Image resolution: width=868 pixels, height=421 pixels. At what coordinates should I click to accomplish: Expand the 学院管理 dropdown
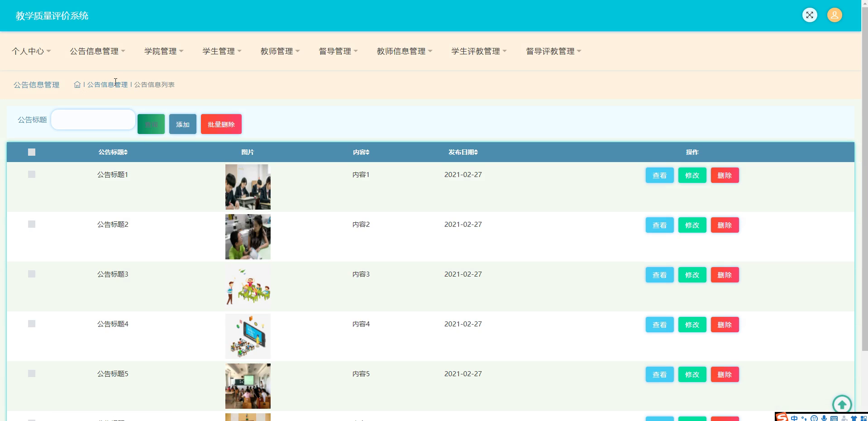(x=164, y=51)
